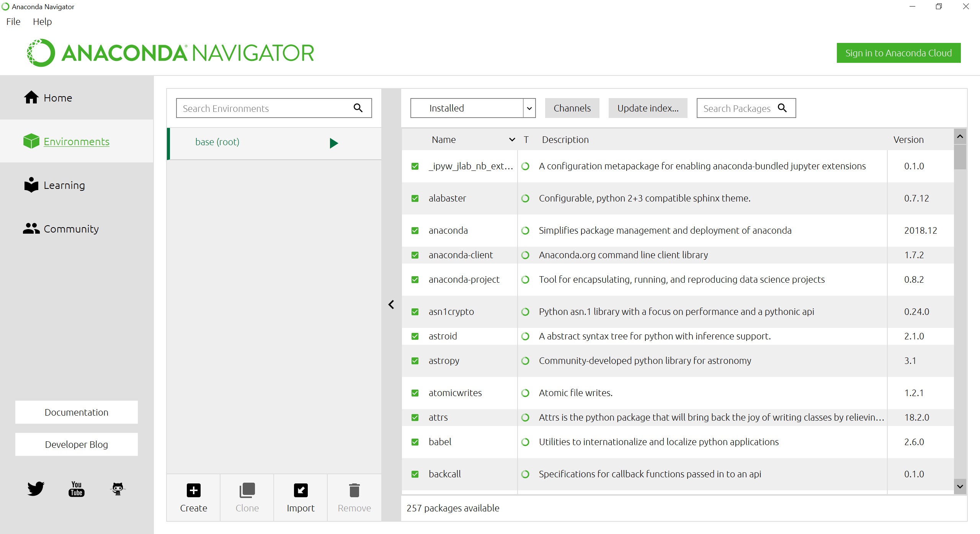This screenshot has height=534, width=980.
Task: Open the Help menu
Action: 42,21
